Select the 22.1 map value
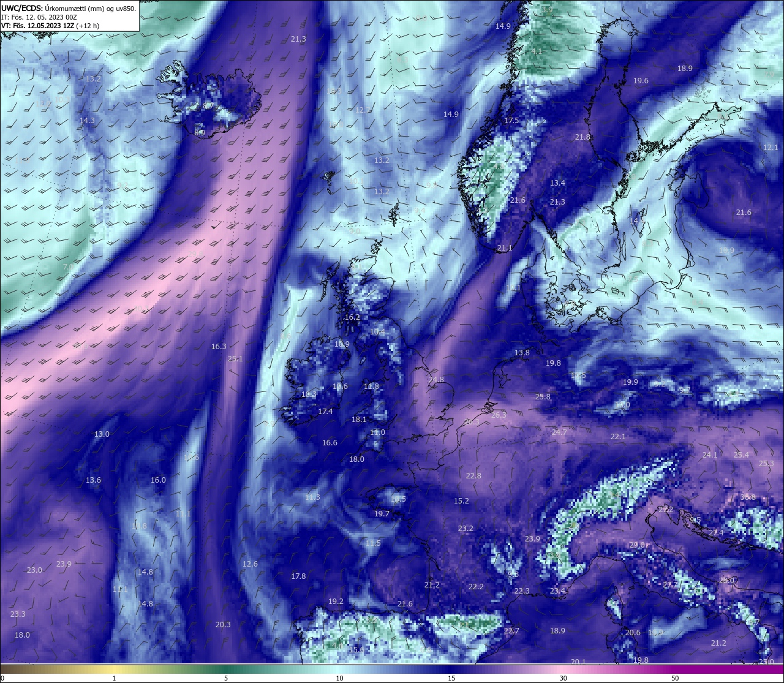This screenshot has width=784, height=683. pyautogui.click(x=618, y=437)
